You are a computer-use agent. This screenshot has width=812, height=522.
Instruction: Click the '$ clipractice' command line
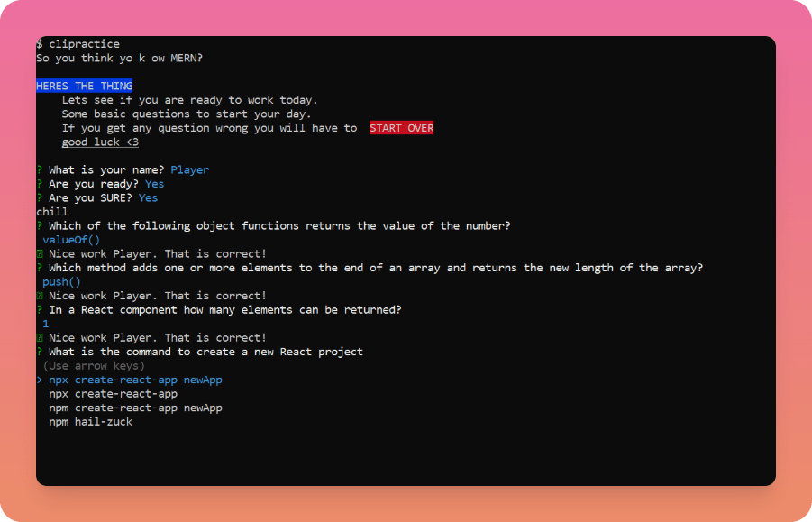(78, 44)
